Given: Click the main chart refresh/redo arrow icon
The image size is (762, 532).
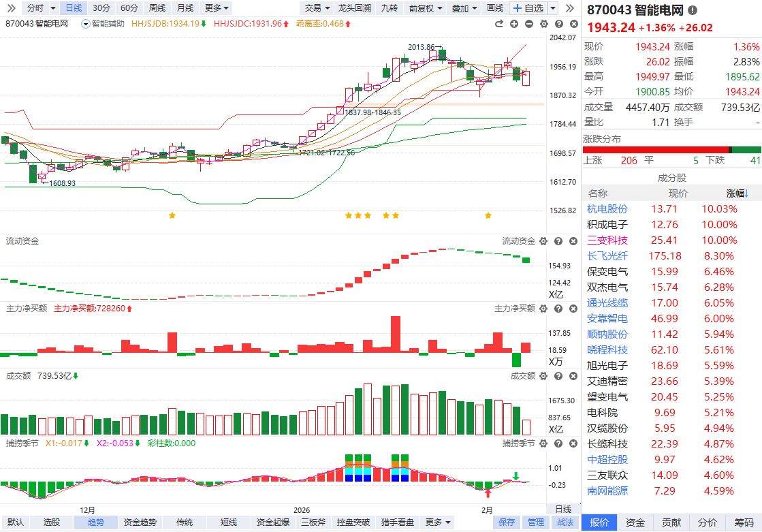Looking at the screenshot, I should (498, 24).
